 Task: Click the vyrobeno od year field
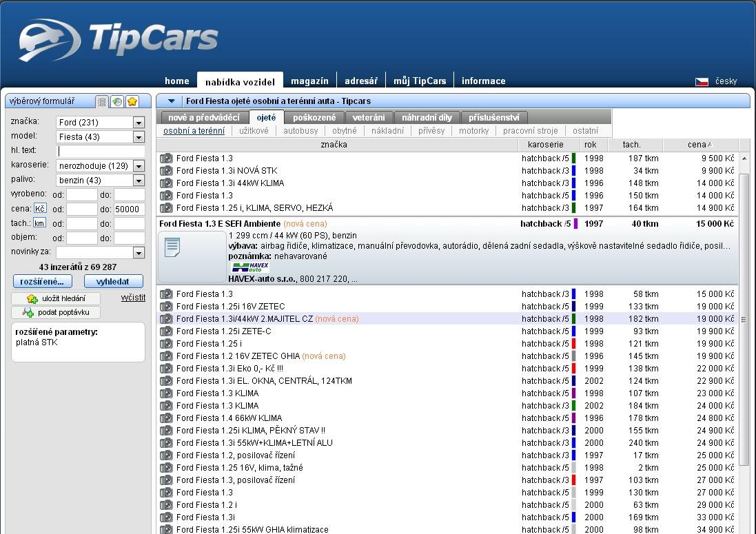pyautogui.click(x=82, y=195)
